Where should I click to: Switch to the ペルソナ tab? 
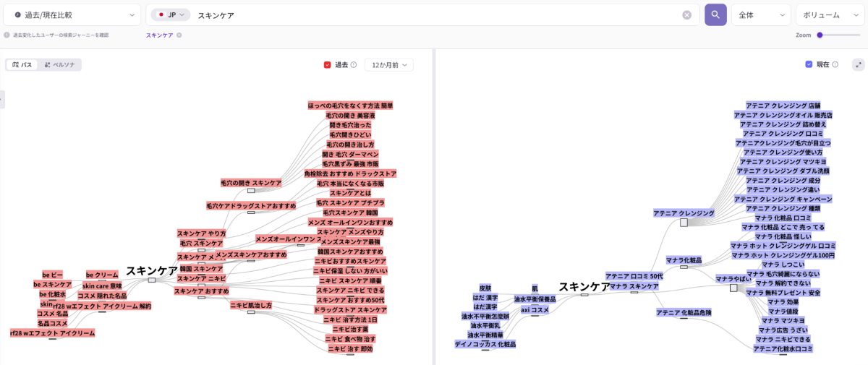tap(60, 65)
